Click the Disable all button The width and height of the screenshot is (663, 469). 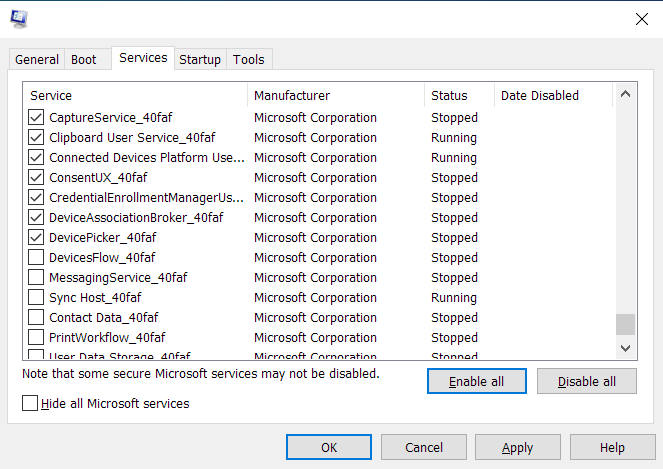point(586,382)
